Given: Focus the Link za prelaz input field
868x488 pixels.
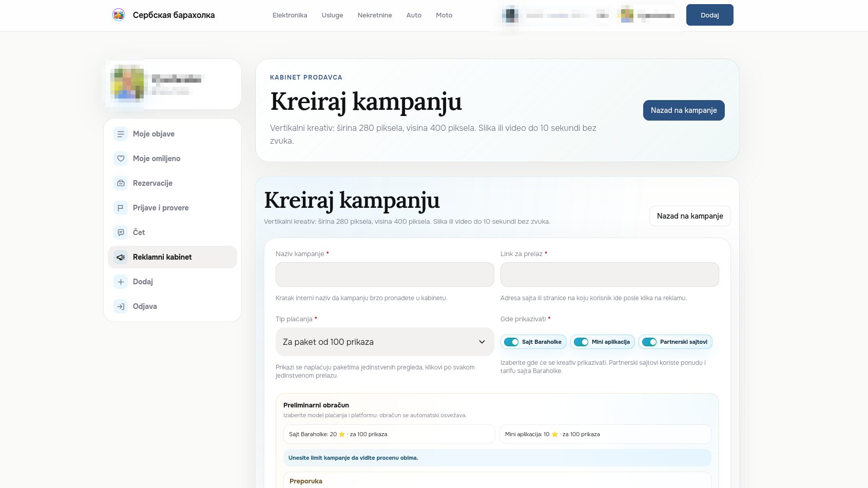Looking at the screenshot, I should tap(610, 275).
